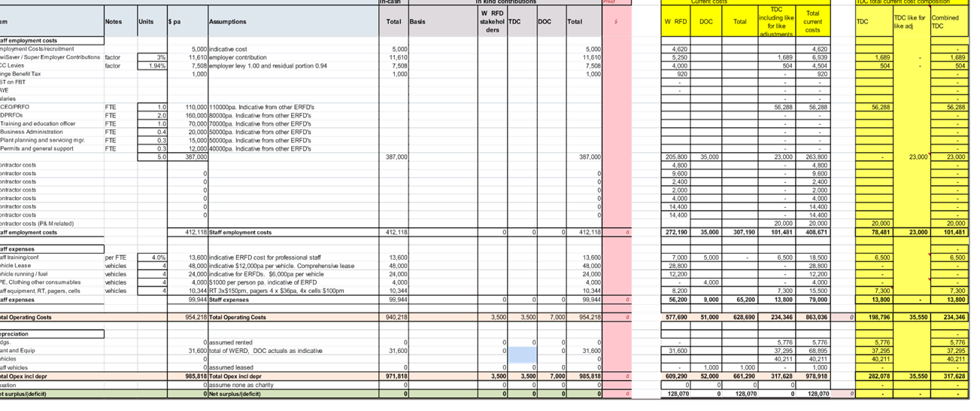Click 954,218 in the $ pa column
The image size is (980, 411).
pyautogui.click(x=187, y=318)
